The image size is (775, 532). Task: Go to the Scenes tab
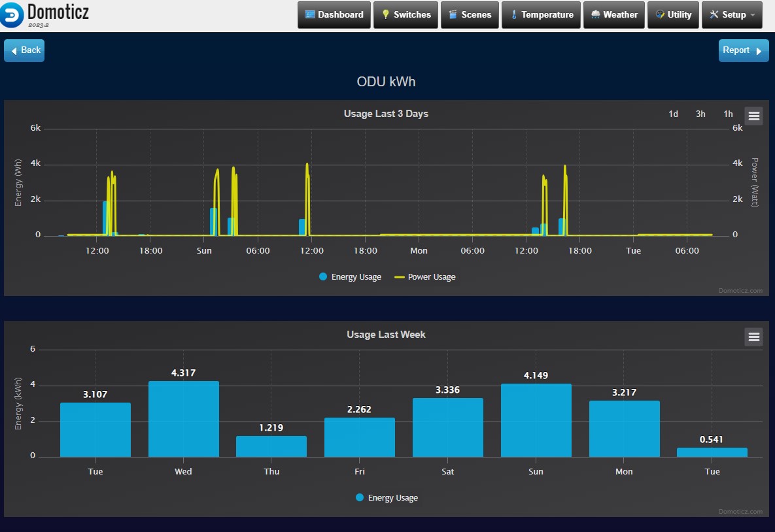pyautogui.click(x=470, y=15)
